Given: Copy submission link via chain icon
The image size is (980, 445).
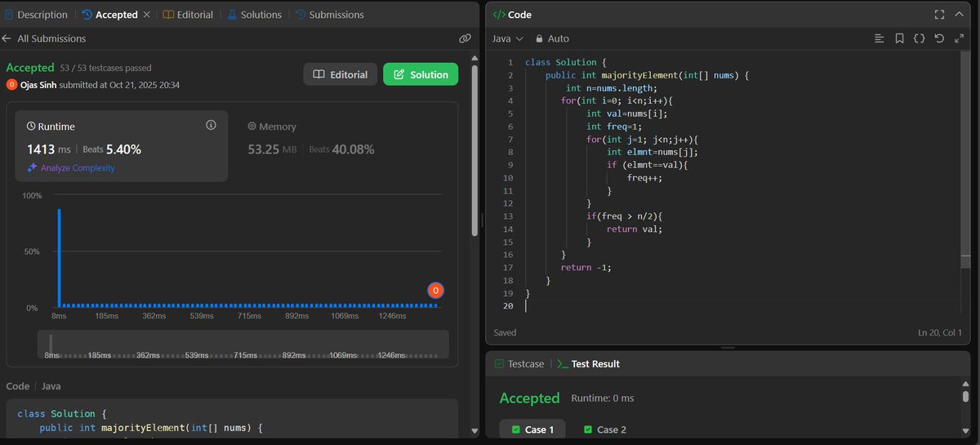Looking at the screenshot, I should (465, 38).
